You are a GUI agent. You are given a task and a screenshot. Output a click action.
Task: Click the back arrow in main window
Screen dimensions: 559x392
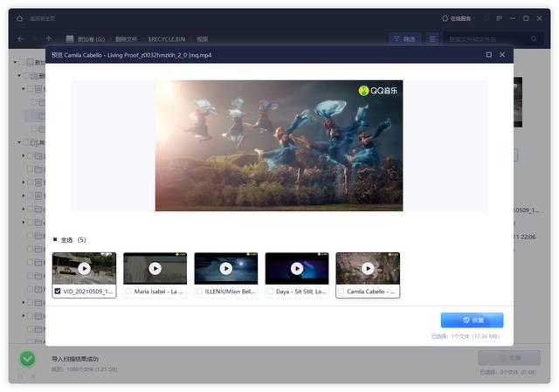[20, 38]
